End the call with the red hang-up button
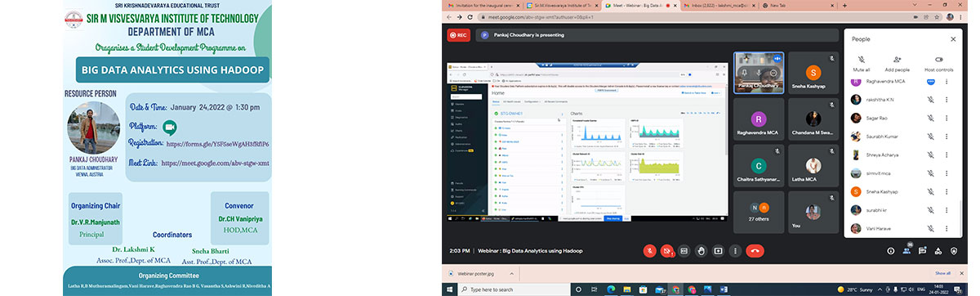980x296 pixels. (x=755, y=251)
